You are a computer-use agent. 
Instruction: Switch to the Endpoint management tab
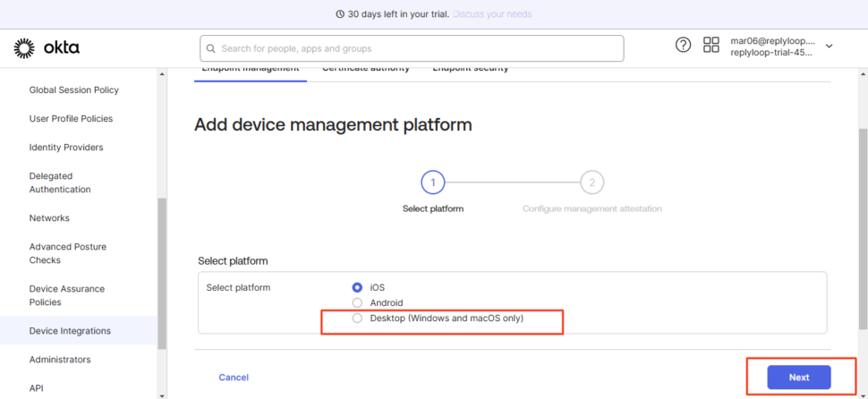click(x=251, y=69)
